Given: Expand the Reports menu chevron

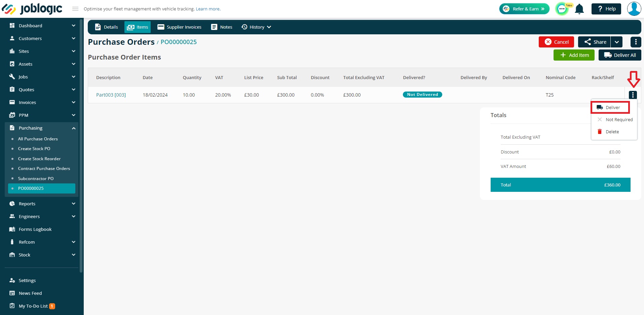Looking at the screenshot, I should [x=73, y=204].
